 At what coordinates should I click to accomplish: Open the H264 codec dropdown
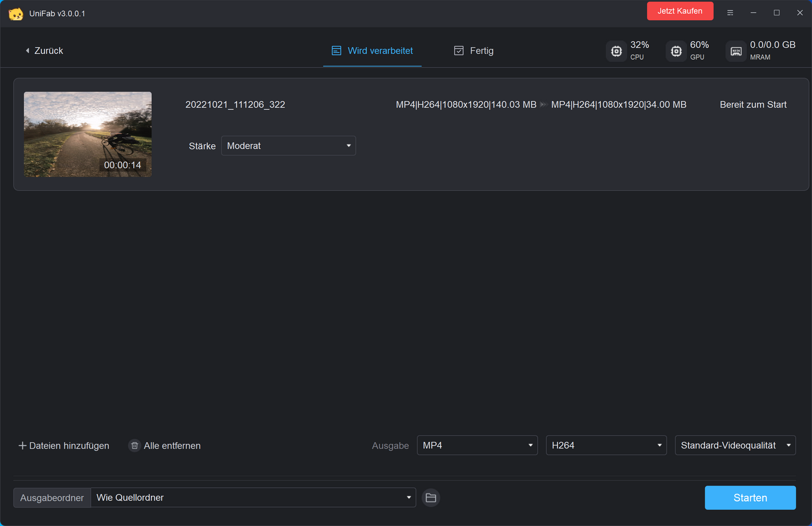point(606,445)
